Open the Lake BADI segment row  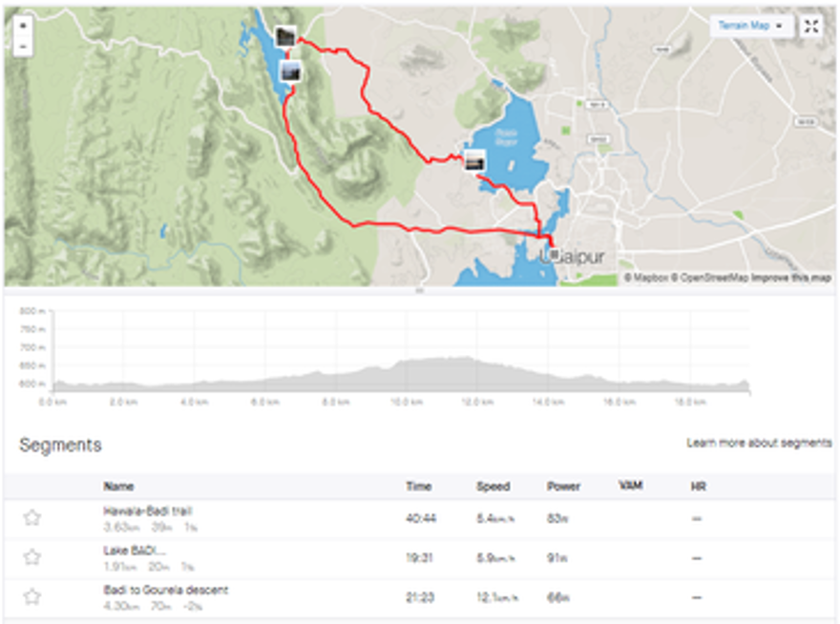135,551
